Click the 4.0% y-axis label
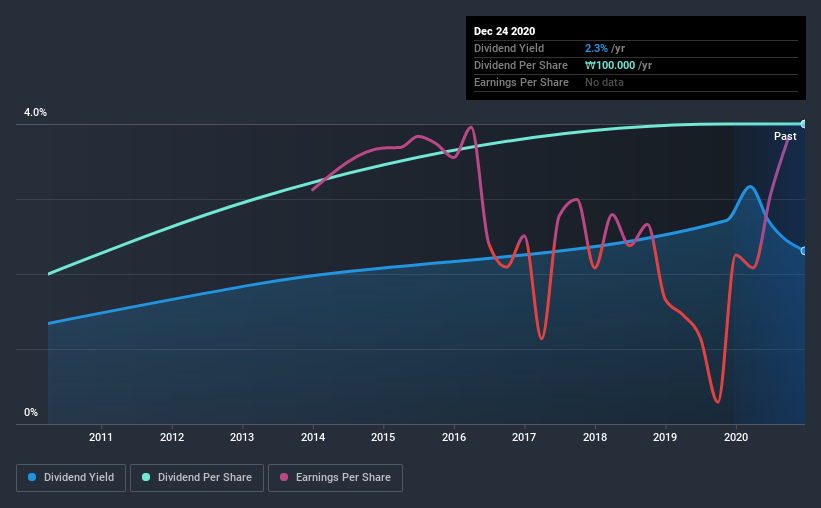The height and width of the screenshot is (508, 821). (x=35, y=113)
